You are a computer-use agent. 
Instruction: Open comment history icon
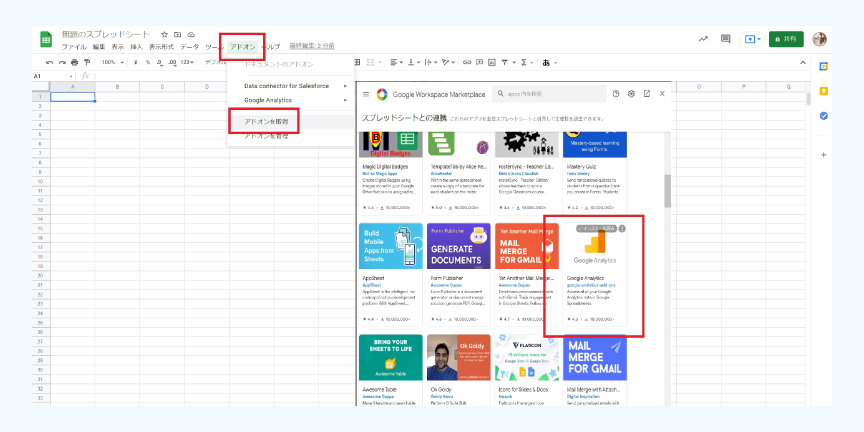726,39
